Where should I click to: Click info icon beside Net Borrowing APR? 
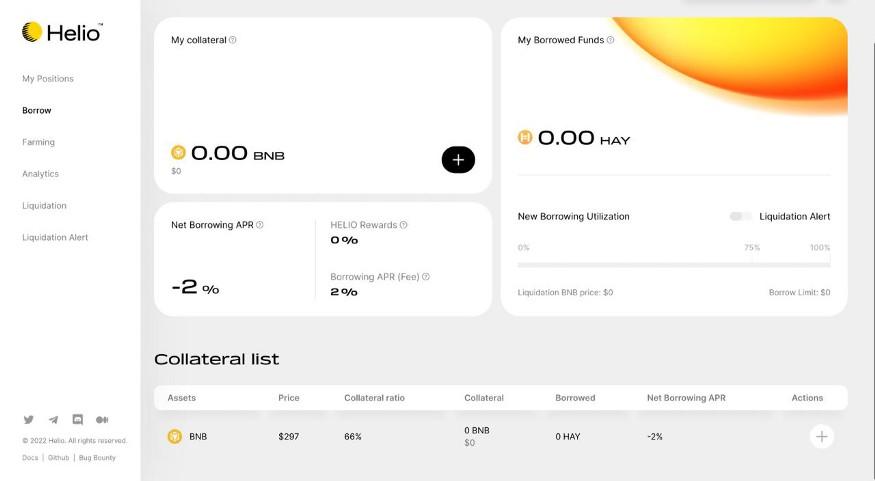click(x=260, y=225)
